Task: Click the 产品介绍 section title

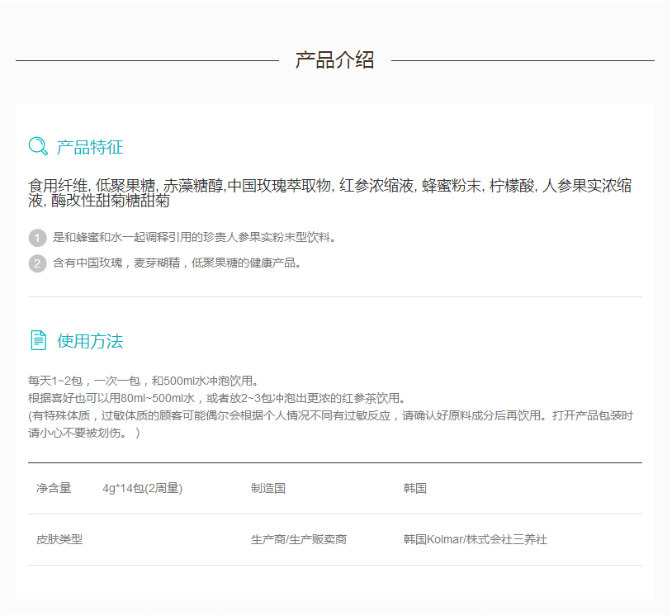Action: [334, 60]
